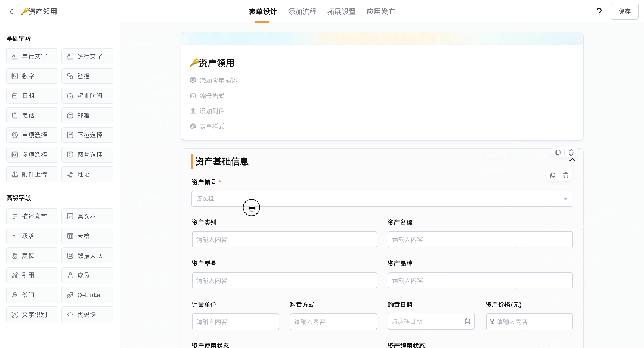
Task: Click the calendar icon in 购置日期 field
Action: point(467,322)
